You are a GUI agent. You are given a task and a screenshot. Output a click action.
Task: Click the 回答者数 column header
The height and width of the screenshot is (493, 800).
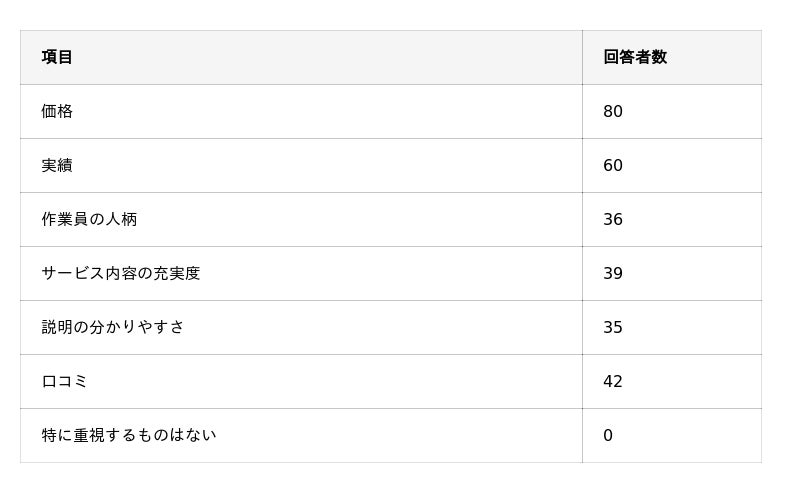click(x=635, y=57)
